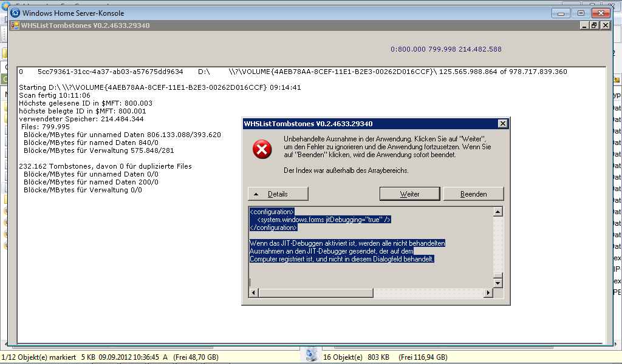Click the red error icon in the dialog

[x=262, y=149]
